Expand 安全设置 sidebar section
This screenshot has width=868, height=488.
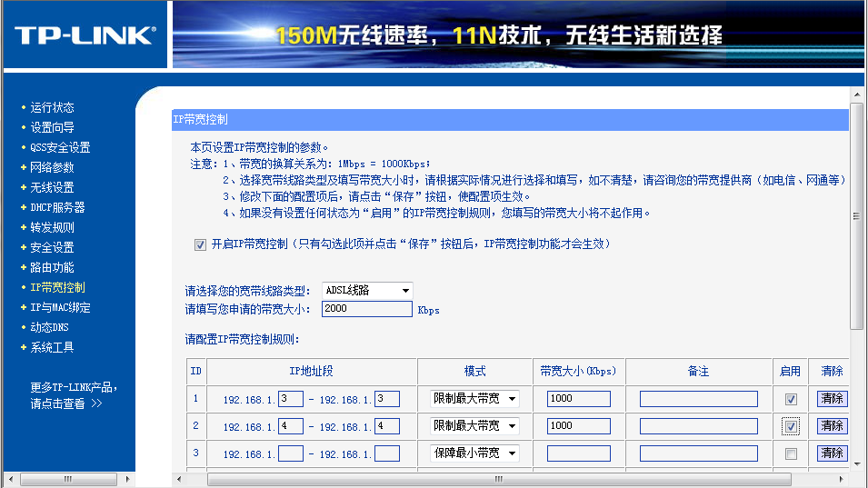pos(52,247)
